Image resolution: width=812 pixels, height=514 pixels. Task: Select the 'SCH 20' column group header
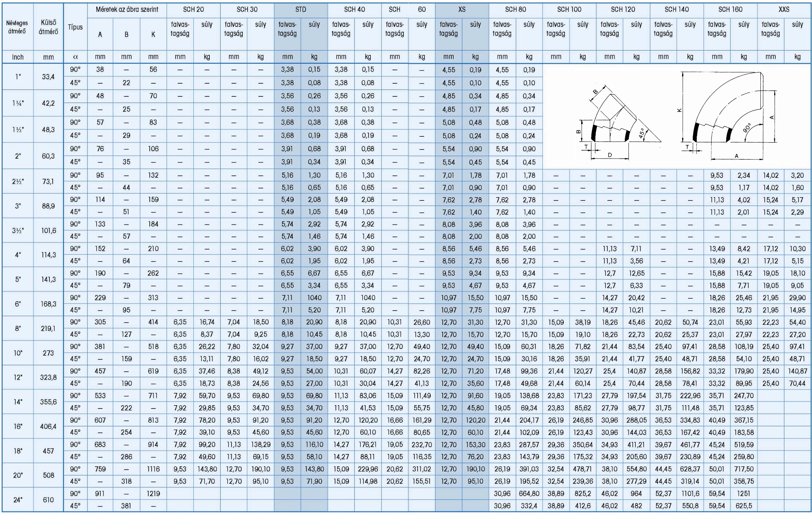(193, 10)
